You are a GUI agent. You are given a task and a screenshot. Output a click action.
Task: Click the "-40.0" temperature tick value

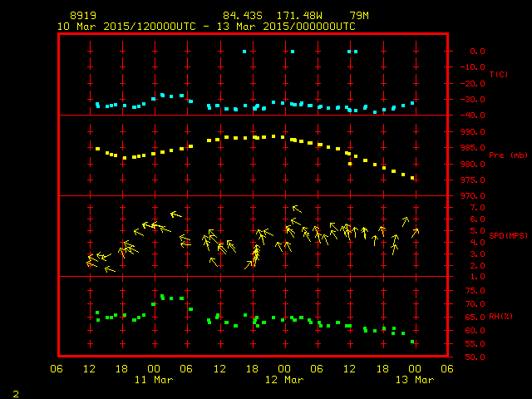coord(473,116)
